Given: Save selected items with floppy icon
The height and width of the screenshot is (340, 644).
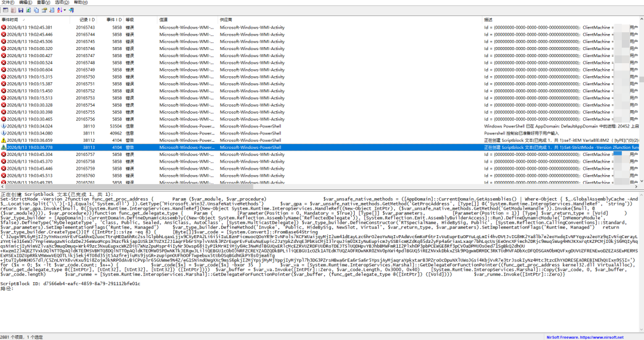Looking at the screenshot, I should [20, 10].
